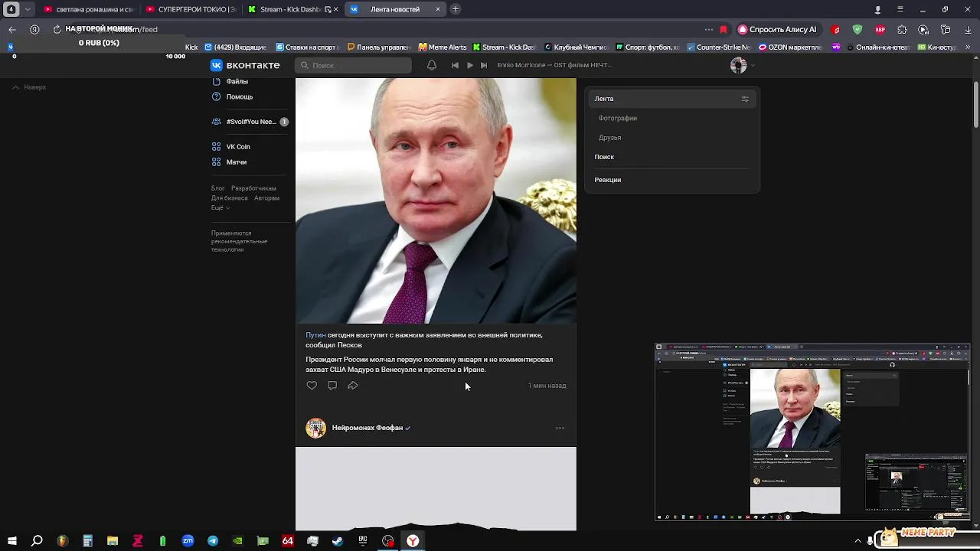
Task: Click the '1 мин назад' post timestamp
Action: click(x=547, y=386)
